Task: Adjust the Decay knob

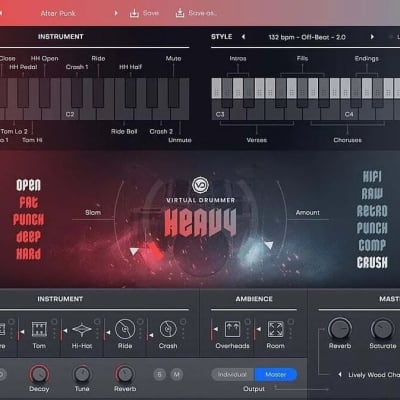Action: pyautogui.click(x=39, y=374)
